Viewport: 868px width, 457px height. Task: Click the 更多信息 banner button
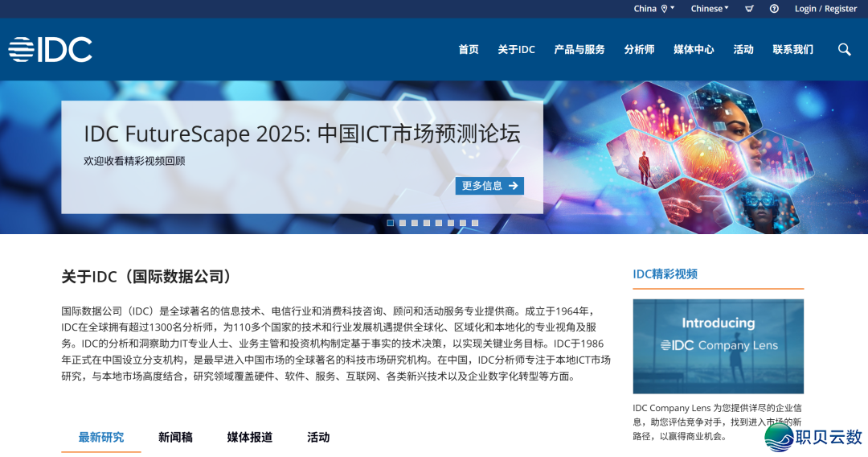click(x=489, y=186)
